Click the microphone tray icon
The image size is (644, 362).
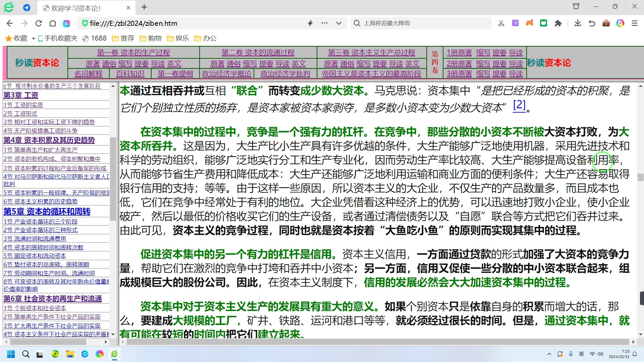tap(571, 354)
